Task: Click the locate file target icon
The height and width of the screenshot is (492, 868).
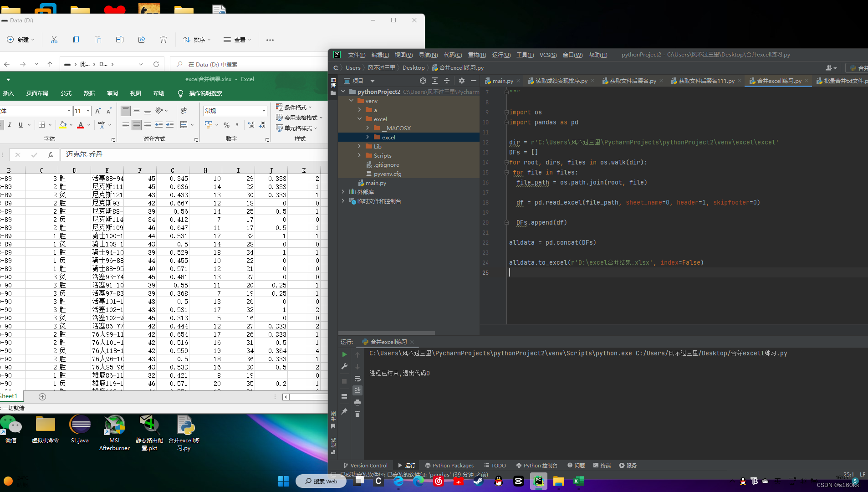Action: click(423, 81)
